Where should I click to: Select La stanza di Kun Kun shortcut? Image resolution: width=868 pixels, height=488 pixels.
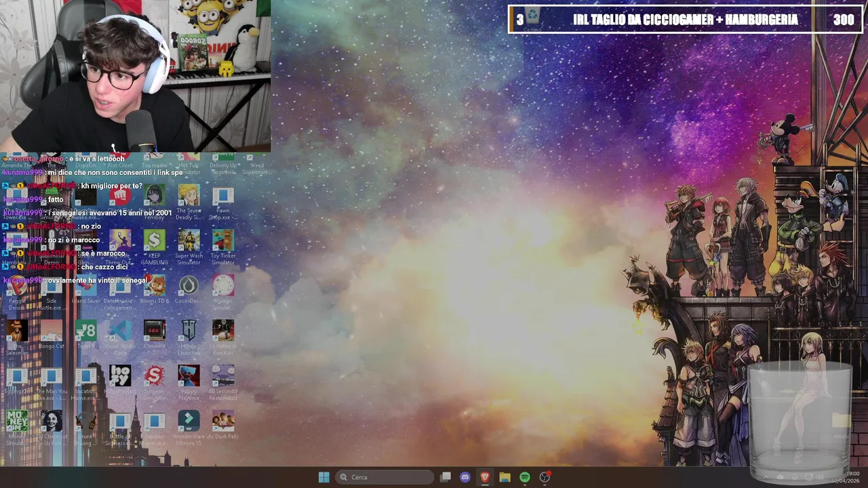point(223,338)
